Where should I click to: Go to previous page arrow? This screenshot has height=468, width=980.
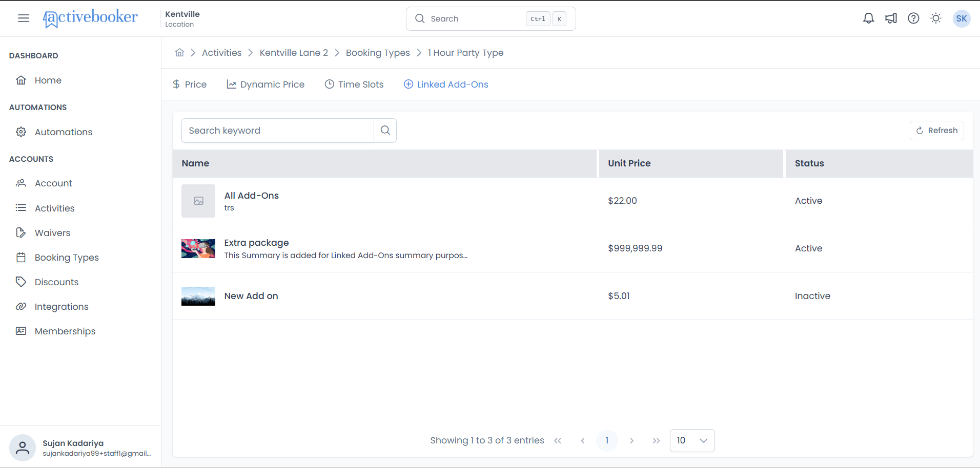click(582, 441)
